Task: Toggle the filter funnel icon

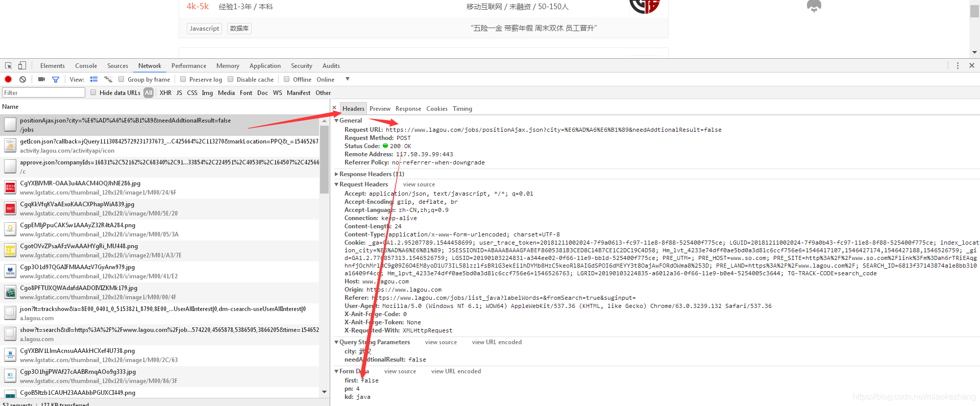Action: (56, 79)
